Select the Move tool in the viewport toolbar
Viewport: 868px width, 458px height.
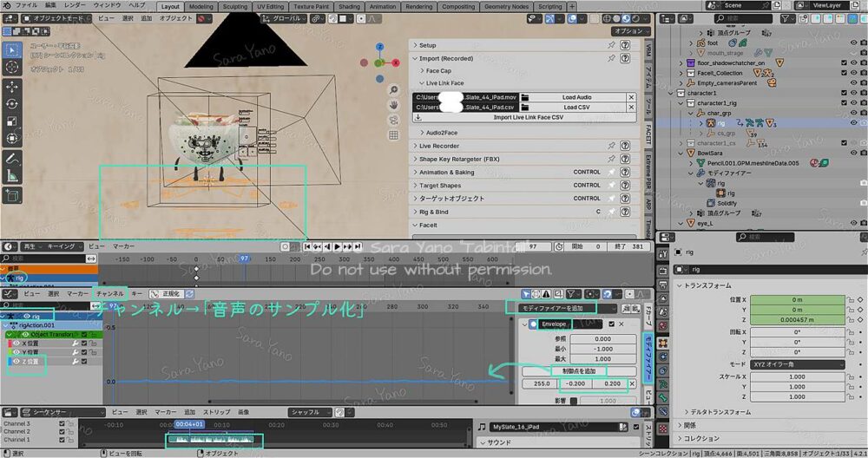click(13, 87)
